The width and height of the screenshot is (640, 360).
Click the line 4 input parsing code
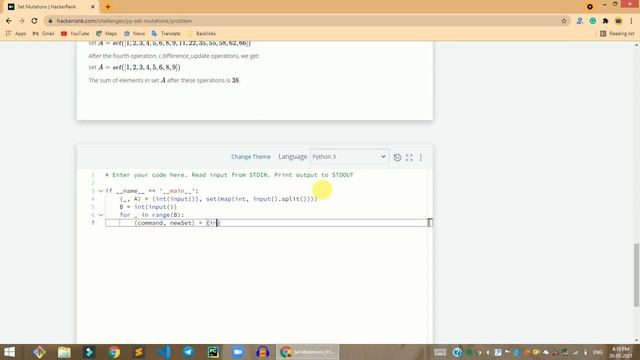[x=218, y=199]
